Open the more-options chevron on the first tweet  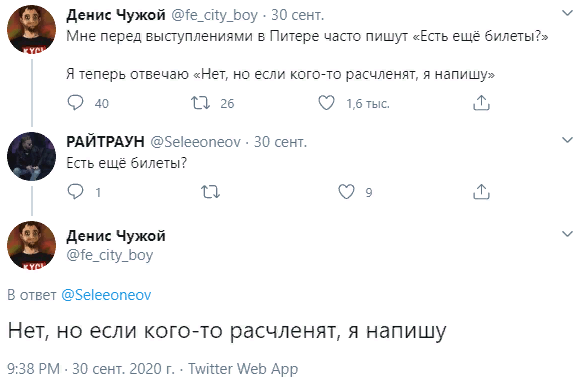(x=567, y=13)
